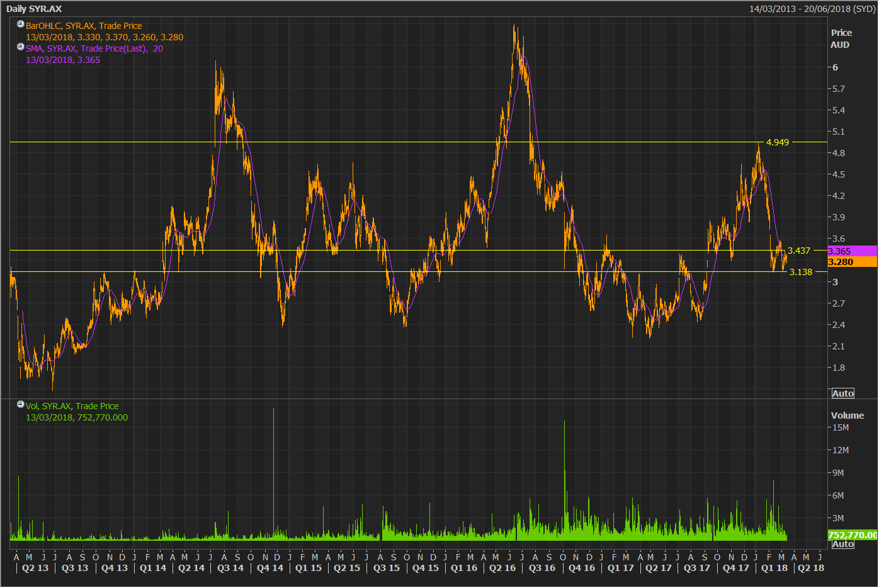Click the 6 tick on price axis
Screen dimensions: 879x588
[x=835, y=67]
